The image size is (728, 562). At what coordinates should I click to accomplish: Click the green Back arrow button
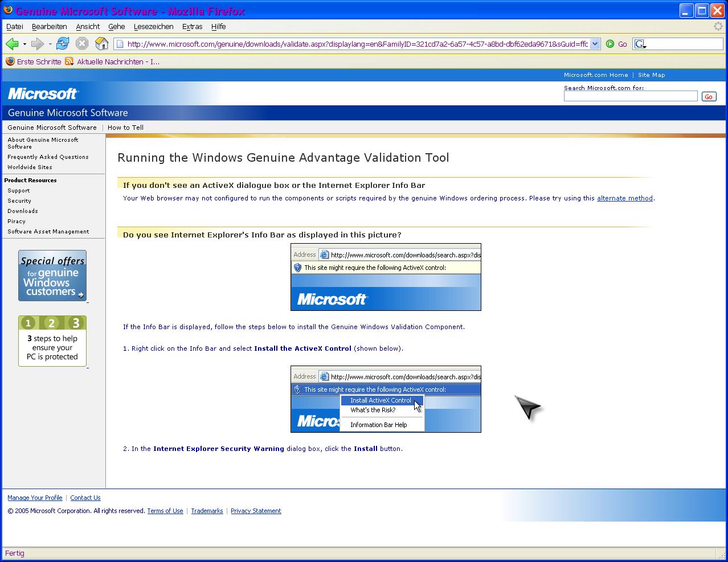pos(12,44)
